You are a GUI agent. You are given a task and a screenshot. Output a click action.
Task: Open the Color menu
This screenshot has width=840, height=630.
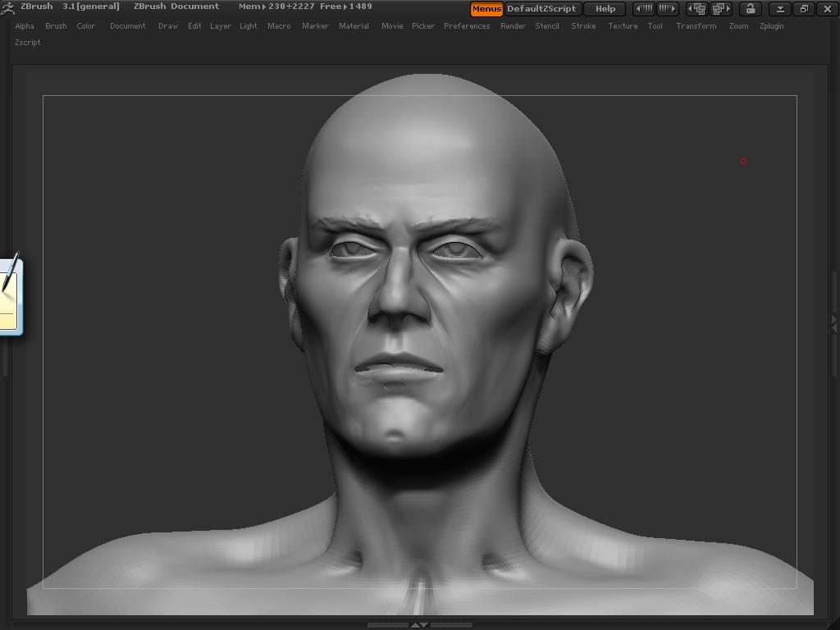click(85, 25)
